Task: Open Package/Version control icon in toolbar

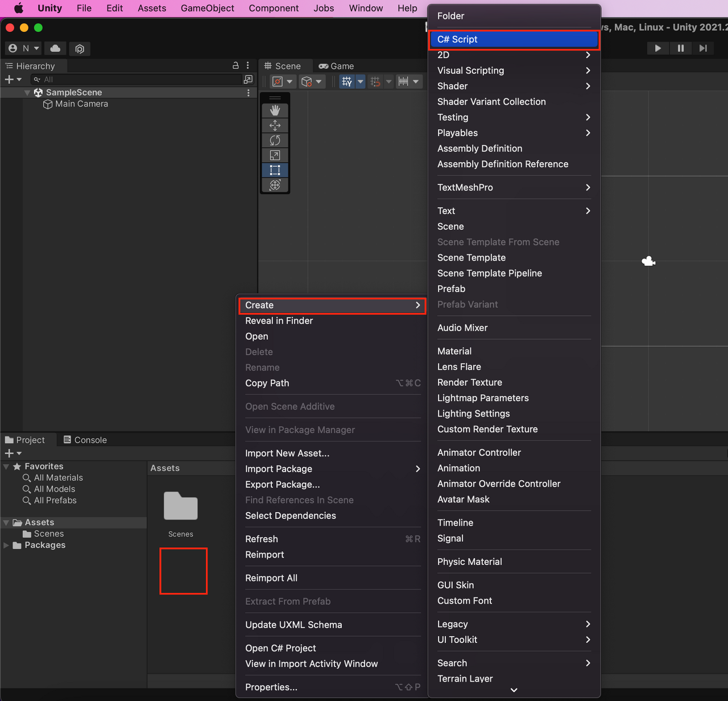Action: pos(80,49)
